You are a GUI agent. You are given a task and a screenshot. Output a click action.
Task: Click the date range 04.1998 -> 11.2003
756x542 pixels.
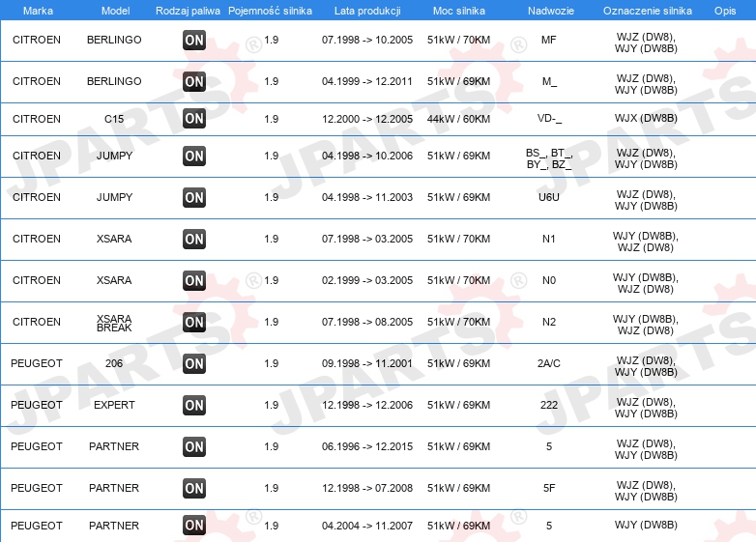click(367, 197)
